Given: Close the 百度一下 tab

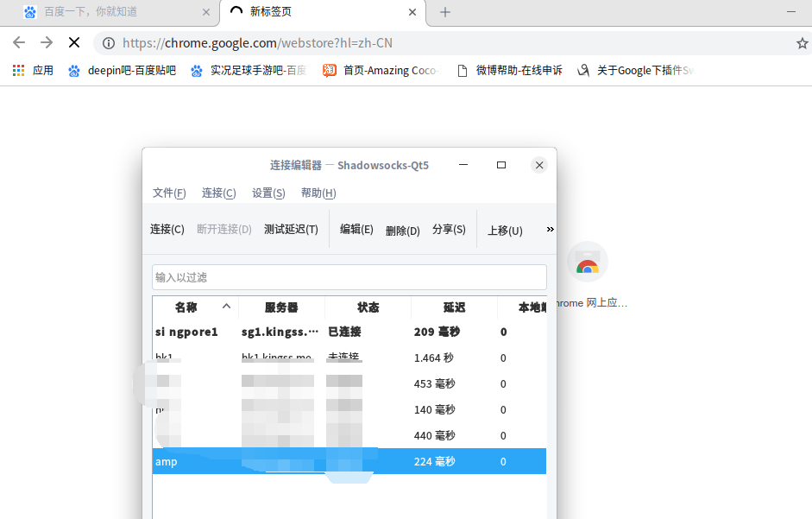Looking at the screenshot, I should click(206, 12).
